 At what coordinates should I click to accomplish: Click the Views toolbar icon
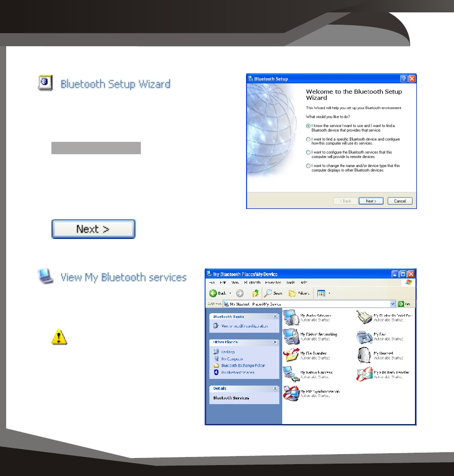point(321,293)
